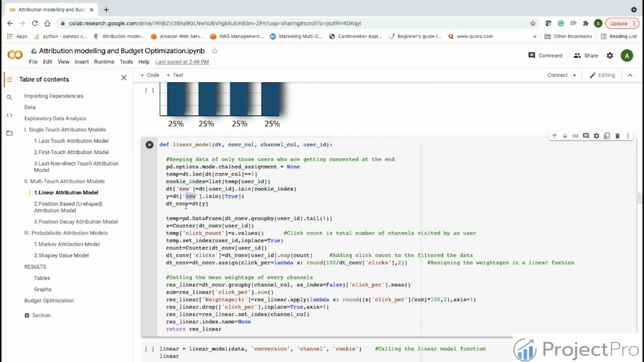Show more bookmarks chevron
The image size is (644, 362).
point(534,36)
